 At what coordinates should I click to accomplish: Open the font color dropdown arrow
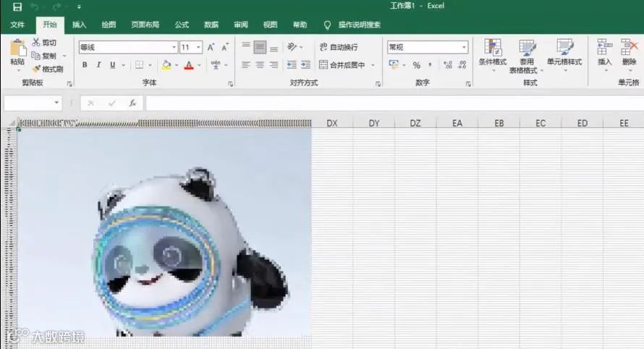coord(200,65)
